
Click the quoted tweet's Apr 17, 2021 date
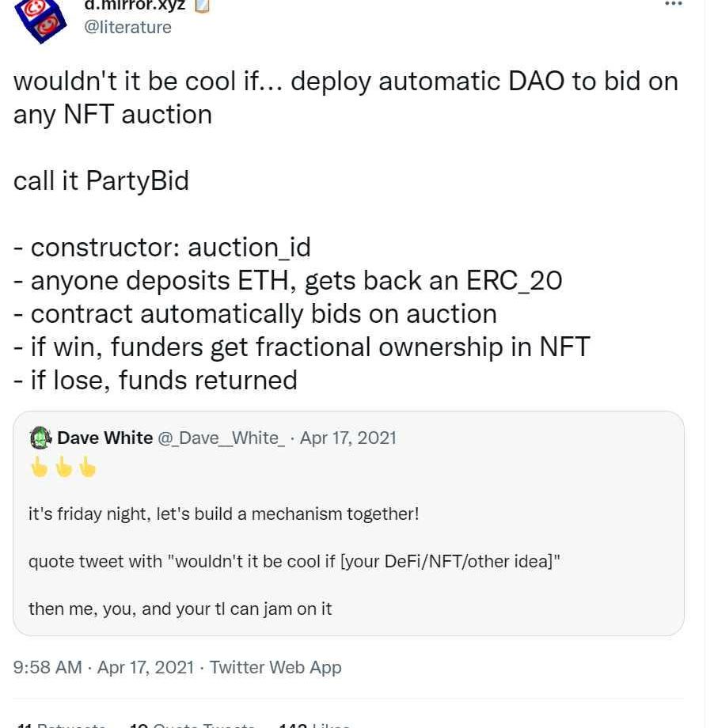pyautogui.click(x=348, y=438)
